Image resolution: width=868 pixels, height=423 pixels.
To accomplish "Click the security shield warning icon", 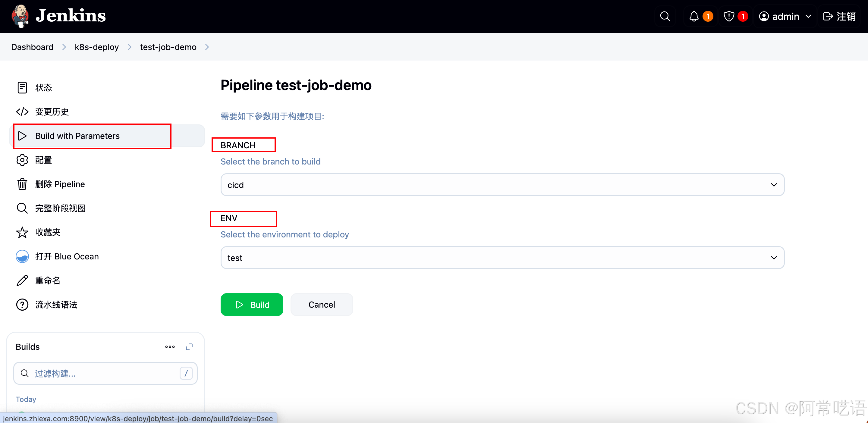I will tap(729, 16).
